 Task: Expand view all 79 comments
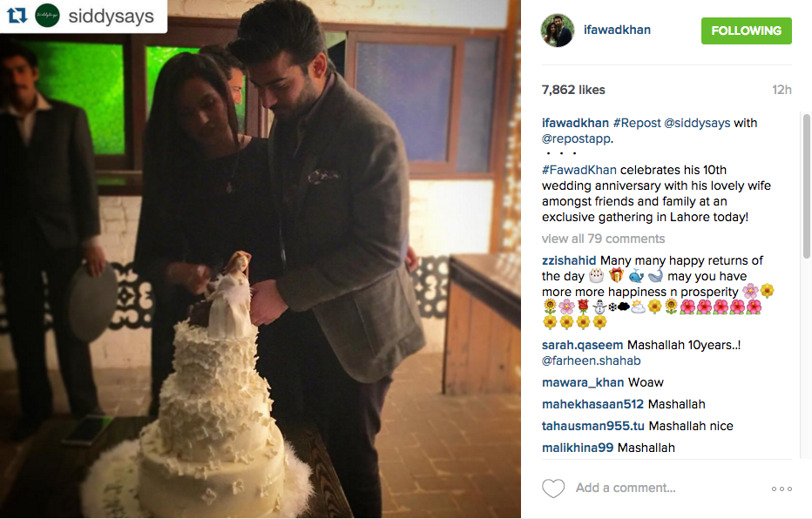(603, 239)
